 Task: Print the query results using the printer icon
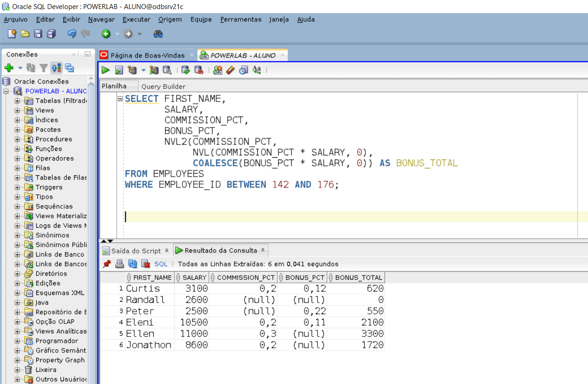tap(119, 264)
